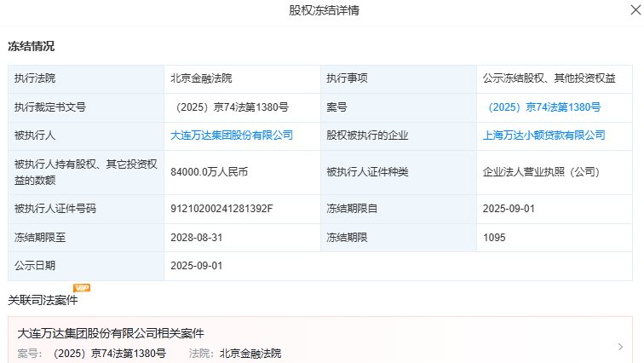Select the 冻结期限至 label
644x363 pixels.
(40, 238)
